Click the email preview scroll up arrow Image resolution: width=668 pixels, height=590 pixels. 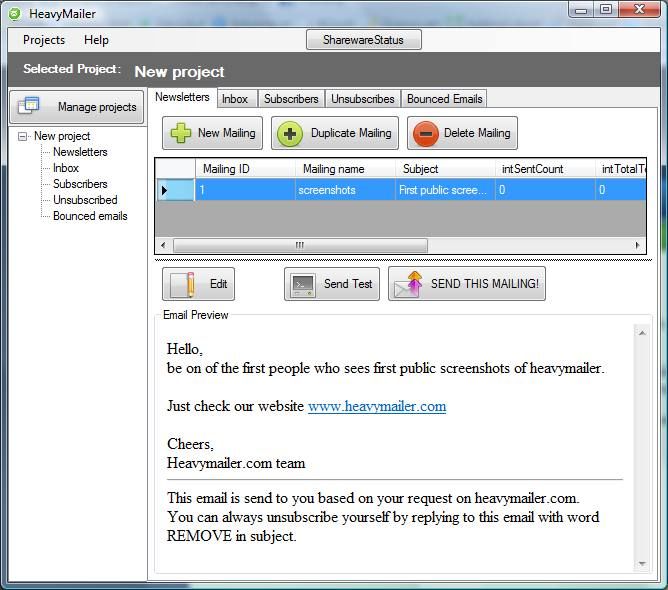[642, 333]
